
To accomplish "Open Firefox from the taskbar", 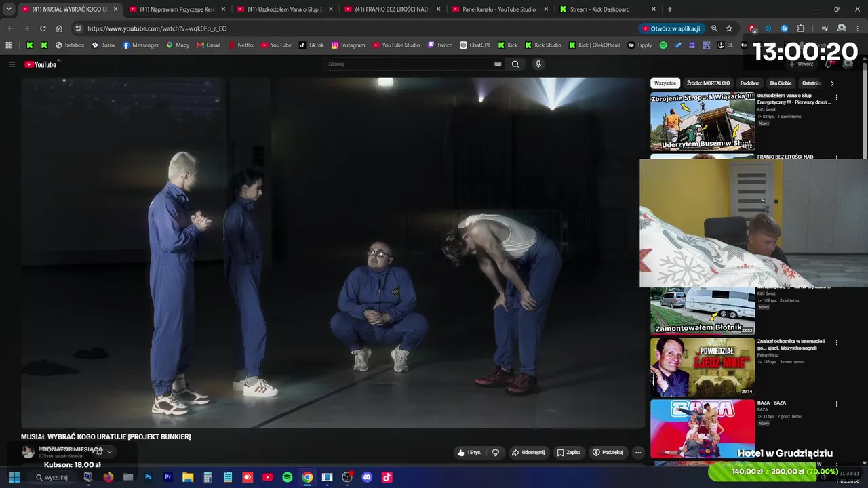I will pyautogui.click(x=108, y=477).
